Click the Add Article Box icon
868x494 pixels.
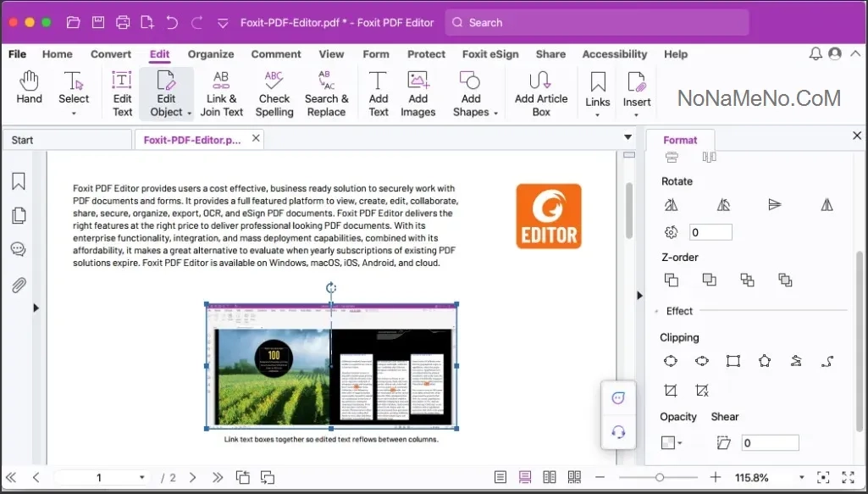tap(540, 93)
